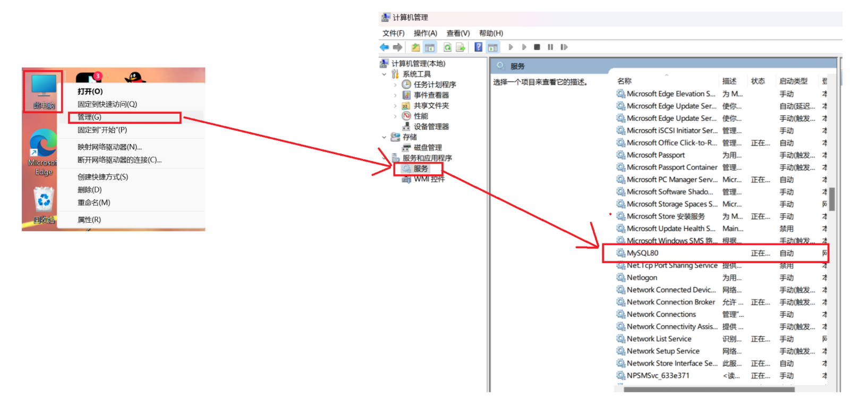Expand the 性能 node chevron
Image resolution: width=868 pixels, height=413 pixels.
395,116
